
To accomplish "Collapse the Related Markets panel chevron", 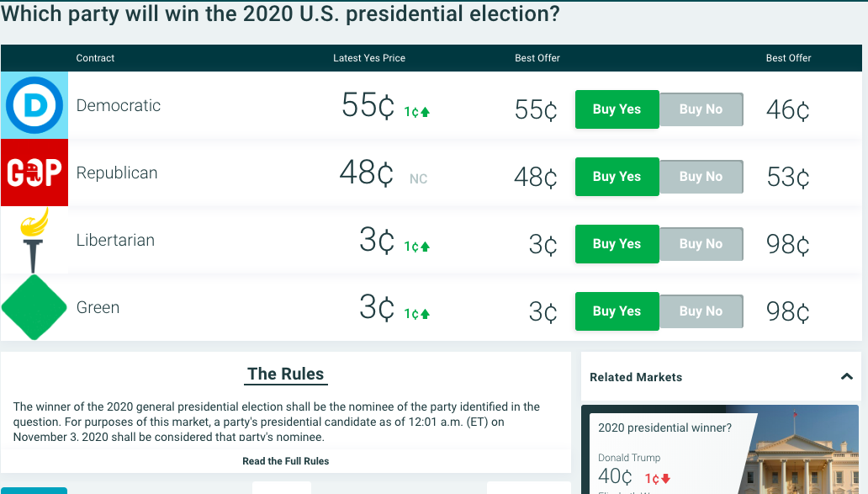I will tap(846, 377).
